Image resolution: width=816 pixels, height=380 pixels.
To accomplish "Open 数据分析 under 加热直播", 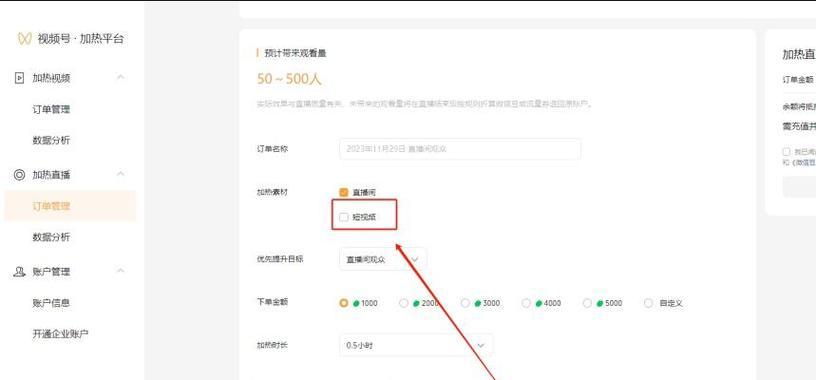I will (51, 237).
